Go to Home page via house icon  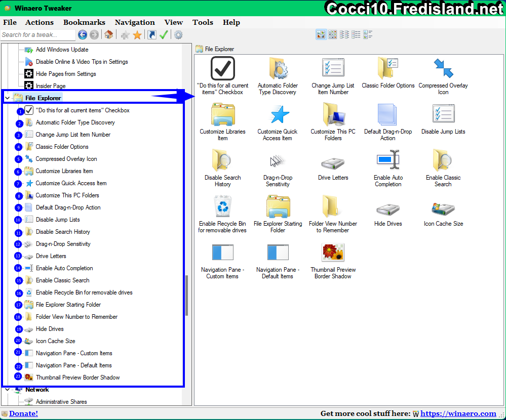109,34
